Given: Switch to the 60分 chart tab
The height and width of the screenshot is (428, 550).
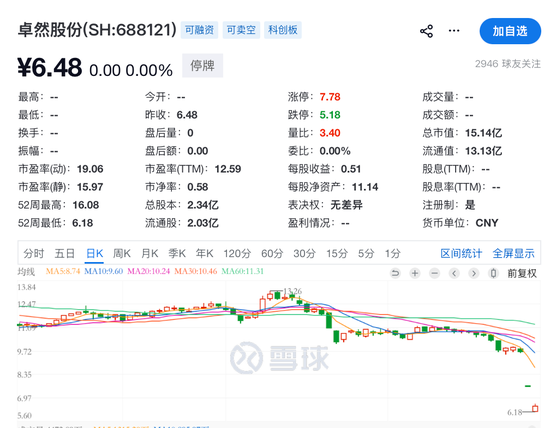Looking at the screenshot, I should 272,253.
